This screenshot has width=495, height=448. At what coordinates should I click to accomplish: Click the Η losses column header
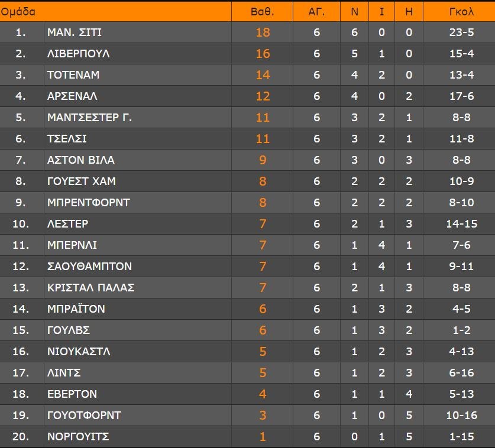[x=409, y=11]
